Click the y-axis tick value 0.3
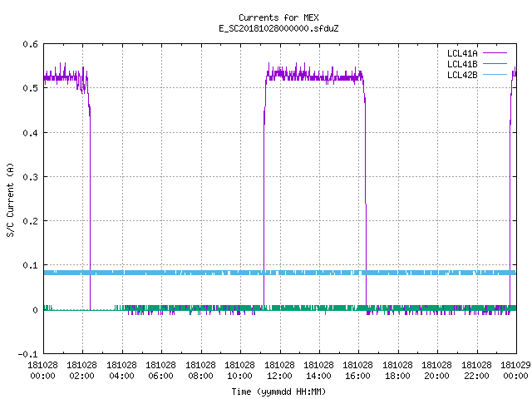This screenshot has height=399, width=532. click(30, 177)
